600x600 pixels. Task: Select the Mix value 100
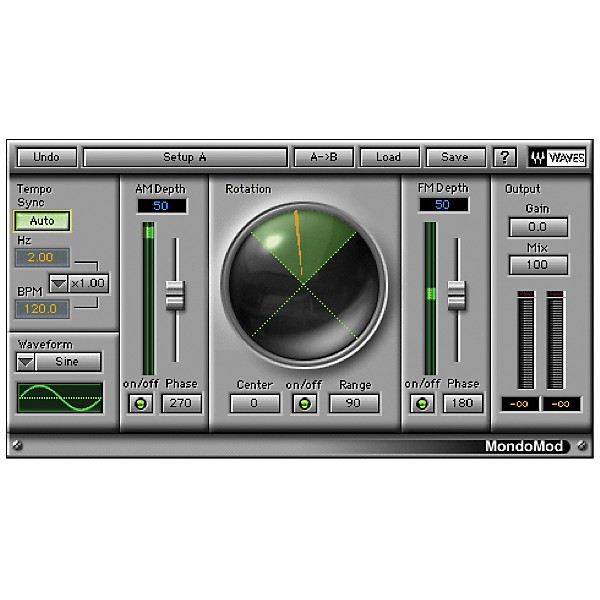(x=538, y=265)
